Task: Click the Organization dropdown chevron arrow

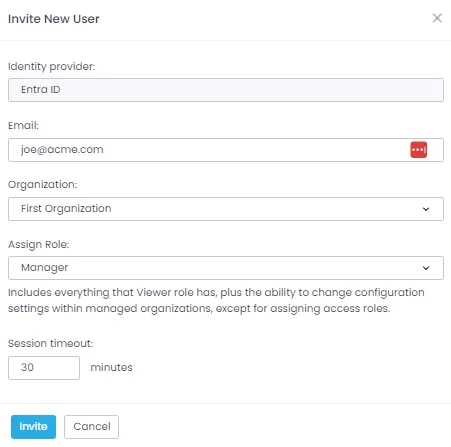Action: pos(426,209)
